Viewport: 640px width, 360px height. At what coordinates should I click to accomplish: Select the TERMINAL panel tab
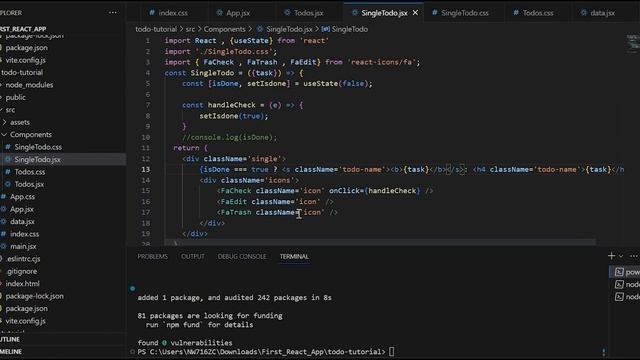pos(294,256)
